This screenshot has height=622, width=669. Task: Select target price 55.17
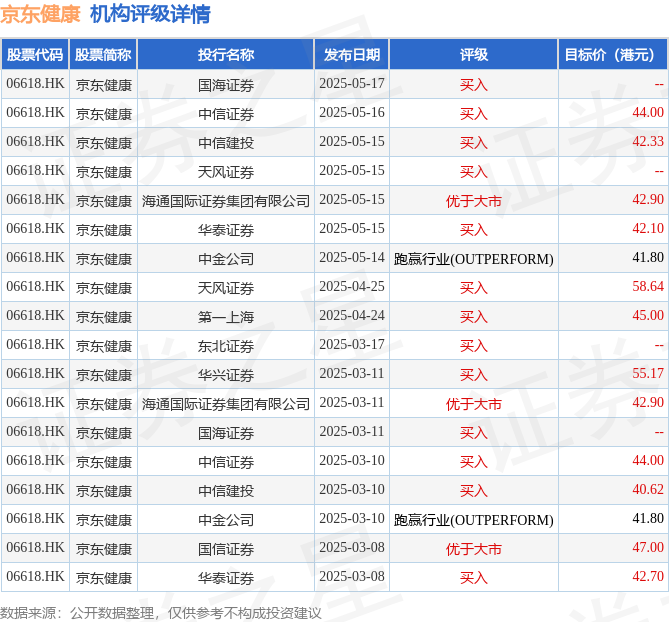[x=648, y=374]
